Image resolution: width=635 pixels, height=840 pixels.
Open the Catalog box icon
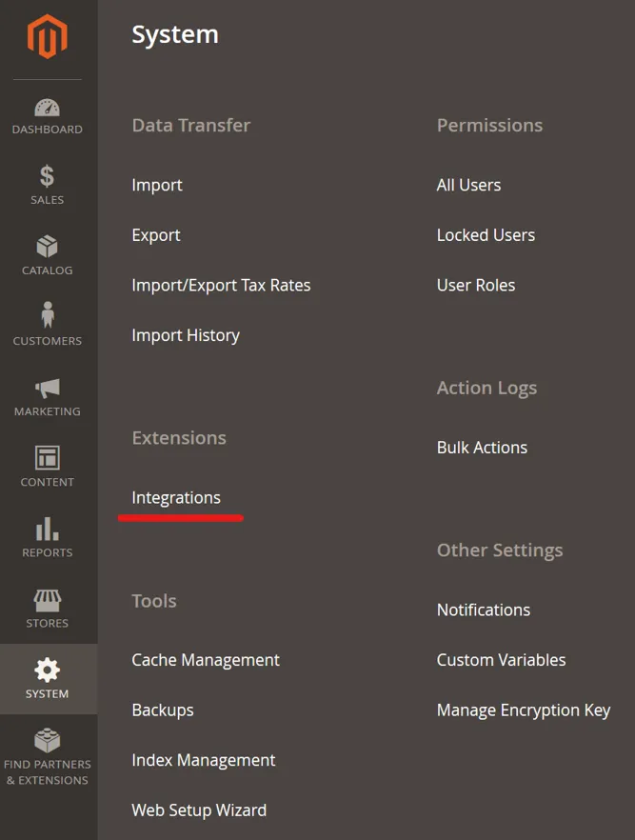[x=47, y=247]
